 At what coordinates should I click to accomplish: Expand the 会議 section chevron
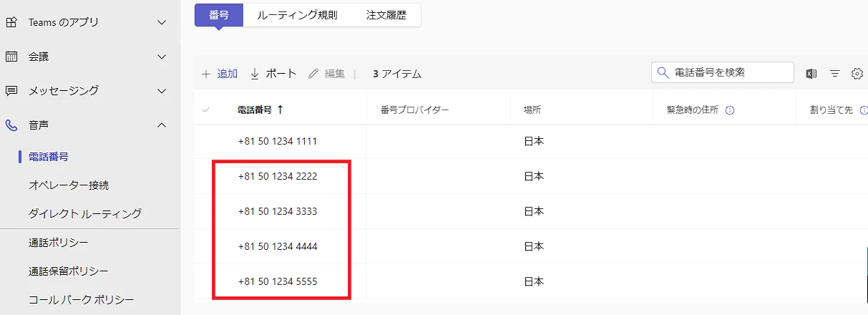click(162, 57)
